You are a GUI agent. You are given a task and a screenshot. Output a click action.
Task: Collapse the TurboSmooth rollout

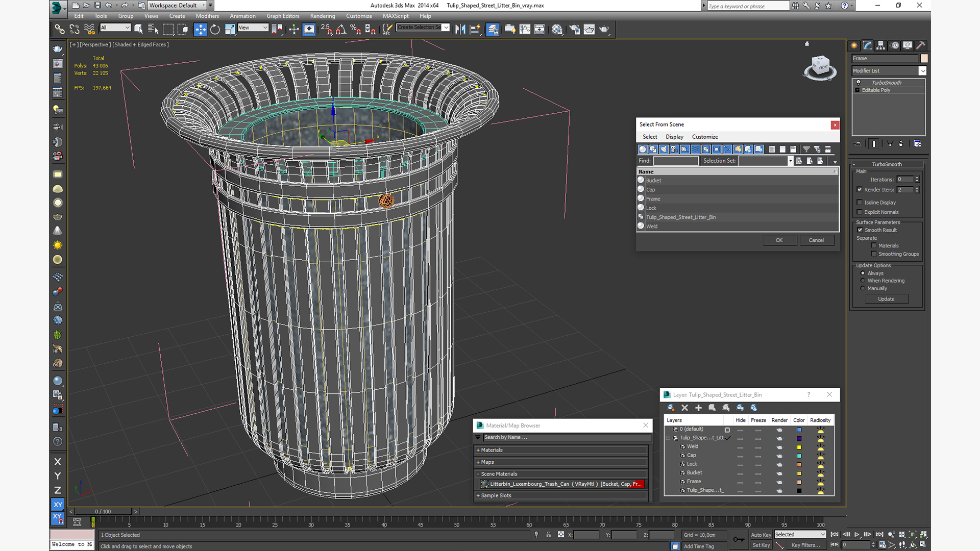coord(887,164)
